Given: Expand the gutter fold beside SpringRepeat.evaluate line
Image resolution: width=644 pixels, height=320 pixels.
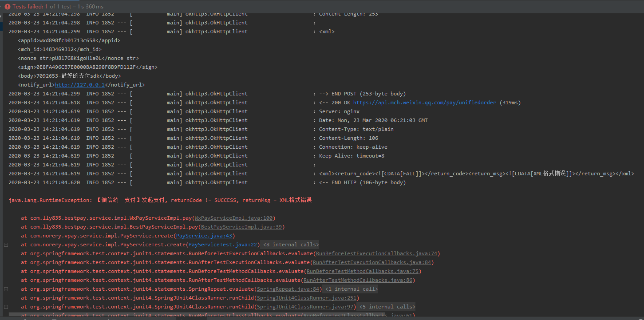Looking at the screenshot, I should tap(6, 289).
